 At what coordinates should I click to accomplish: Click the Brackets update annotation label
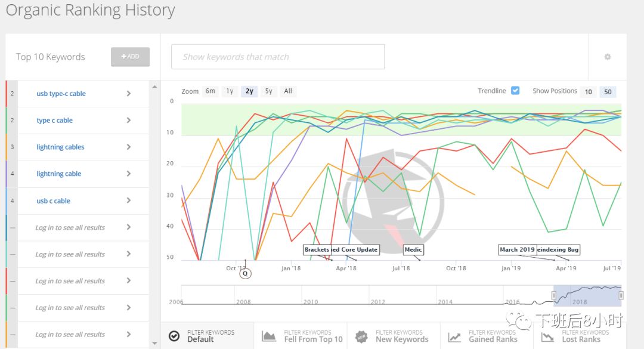pyautogui.click(x=317, y=249)
